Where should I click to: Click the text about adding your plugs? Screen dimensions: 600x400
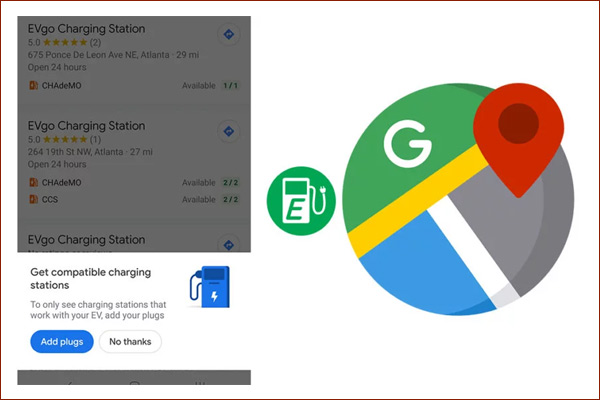(x=98, y=310)
